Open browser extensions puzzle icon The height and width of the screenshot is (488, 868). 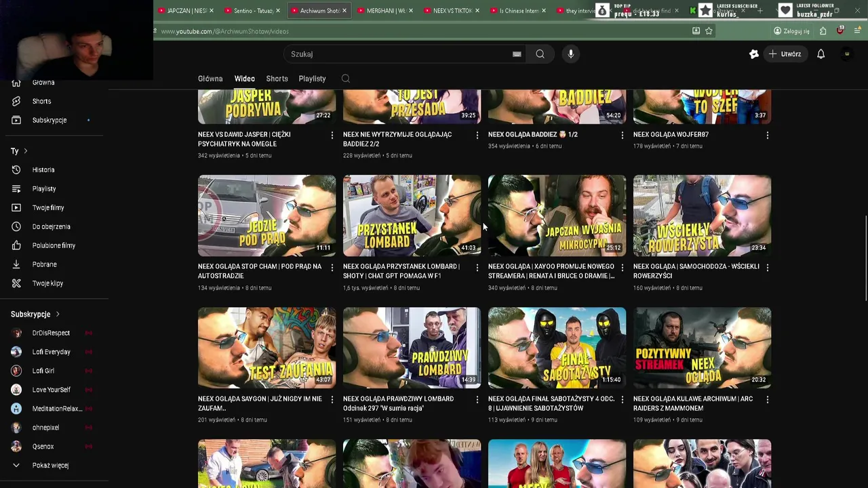click(x=823, y=30)
